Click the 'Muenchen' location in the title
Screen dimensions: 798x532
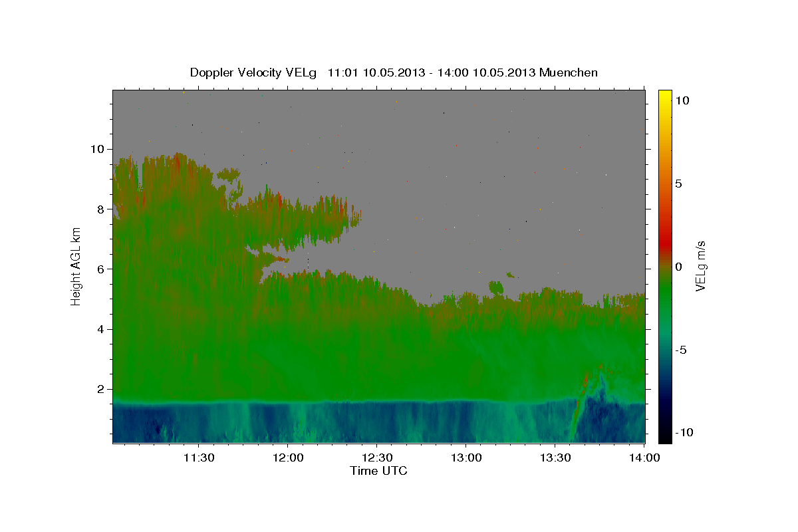coord(569,72)
